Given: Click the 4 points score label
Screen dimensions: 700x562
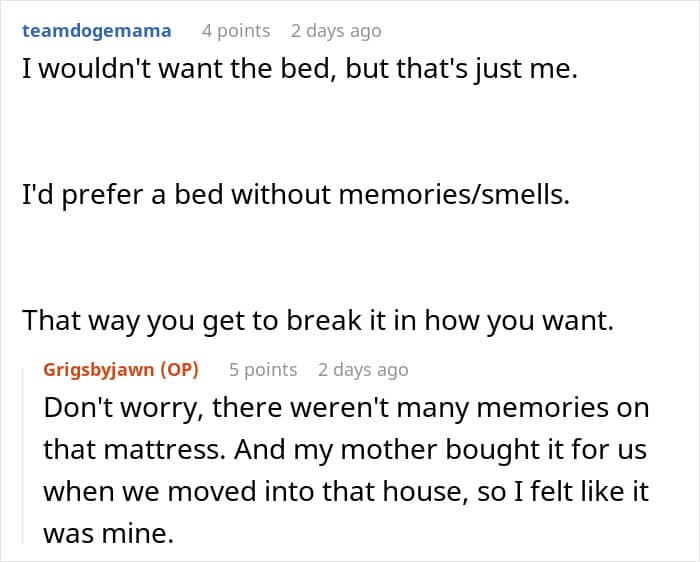Looking at the screenshot, I should tap(236, 31).
